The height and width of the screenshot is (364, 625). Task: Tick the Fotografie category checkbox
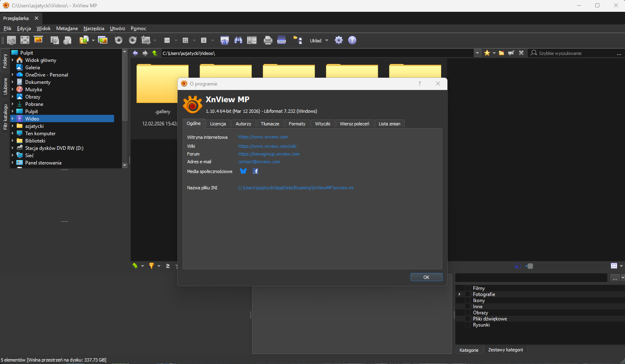click(x=468, y=294)
